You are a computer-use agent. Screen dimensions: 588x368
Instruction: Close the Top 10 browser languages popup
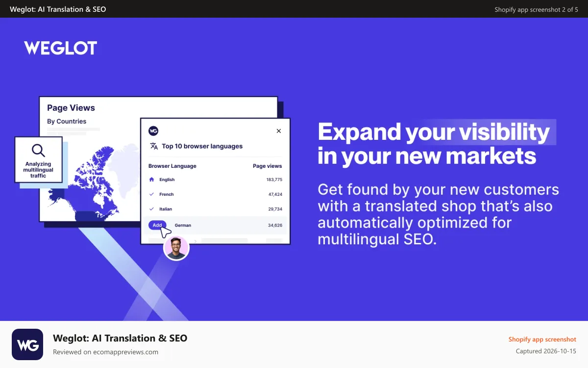tap(279, 131)
